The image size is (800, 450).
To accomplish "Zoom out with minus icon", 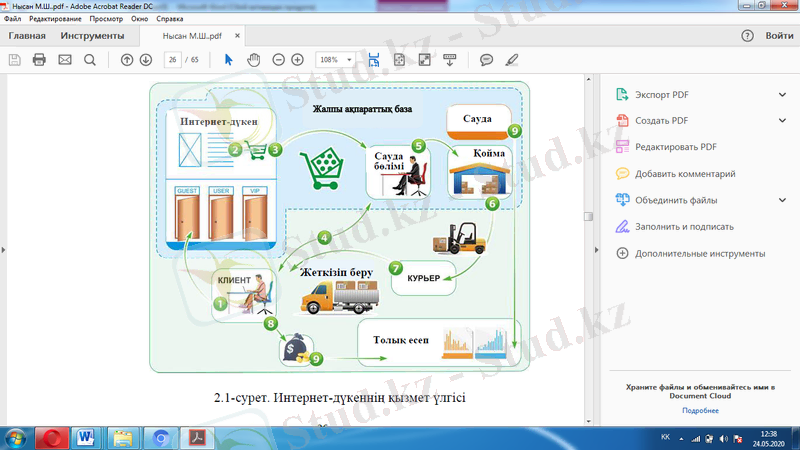I will coord(279,60).
